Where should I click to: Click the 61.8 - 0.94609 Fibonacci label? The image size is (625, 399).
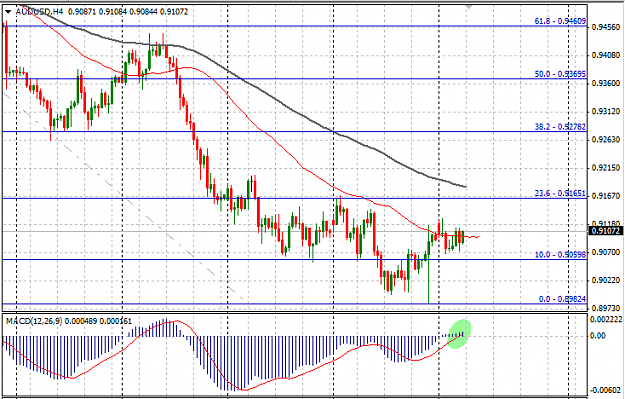[560, 21]
